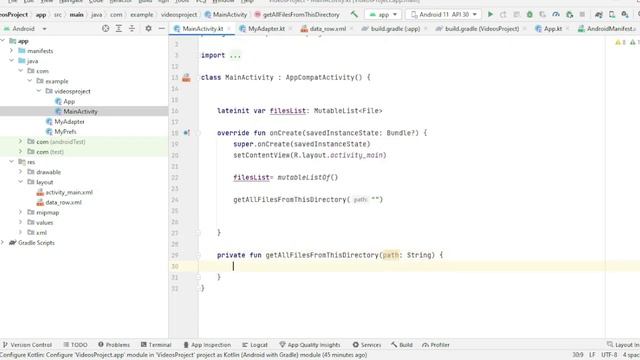Close the MyAdapter.kt tab

coord(290,29)
